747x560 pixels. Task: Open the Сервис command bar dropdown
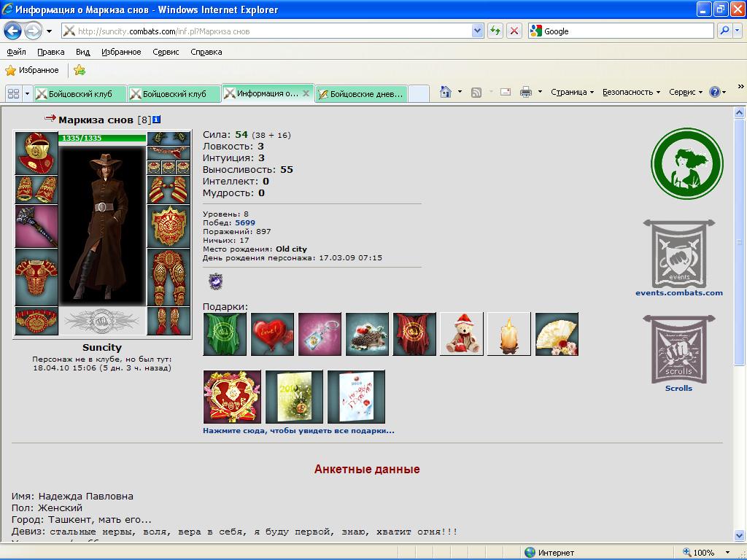point(686,92)
